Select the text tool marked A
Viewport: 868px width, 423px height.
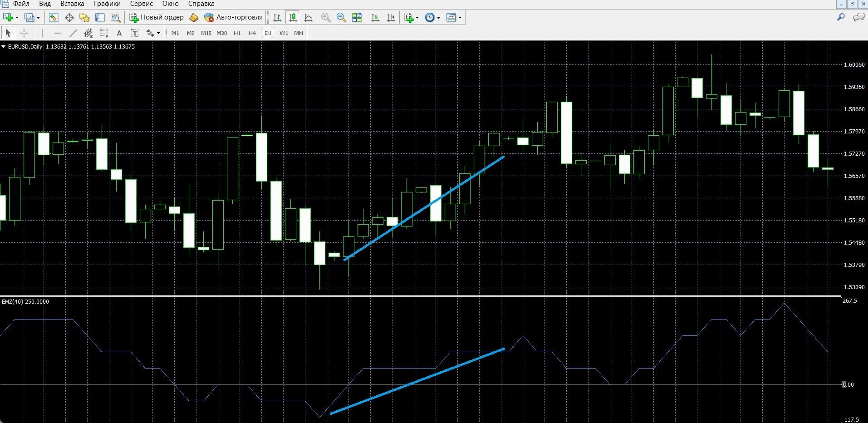click(119, 33)
